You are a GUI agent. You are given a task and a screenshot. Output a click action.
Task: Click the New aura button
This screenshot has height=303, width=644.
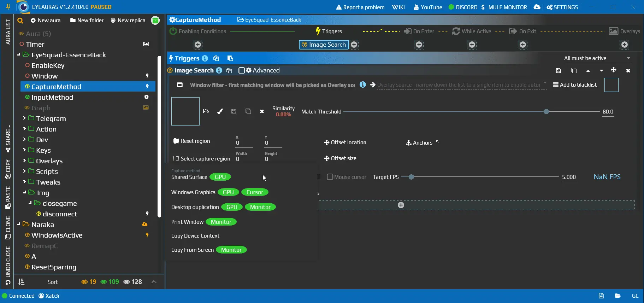click(46, 21)
